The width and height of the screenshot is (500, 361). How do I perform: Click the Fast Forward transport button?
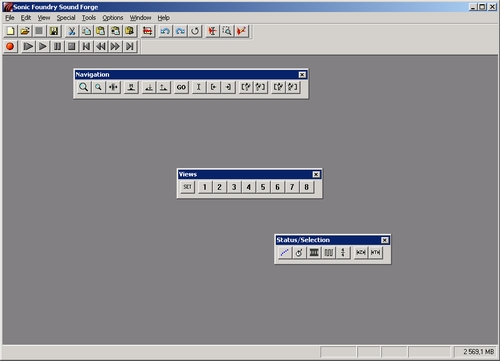pos(115,46)
